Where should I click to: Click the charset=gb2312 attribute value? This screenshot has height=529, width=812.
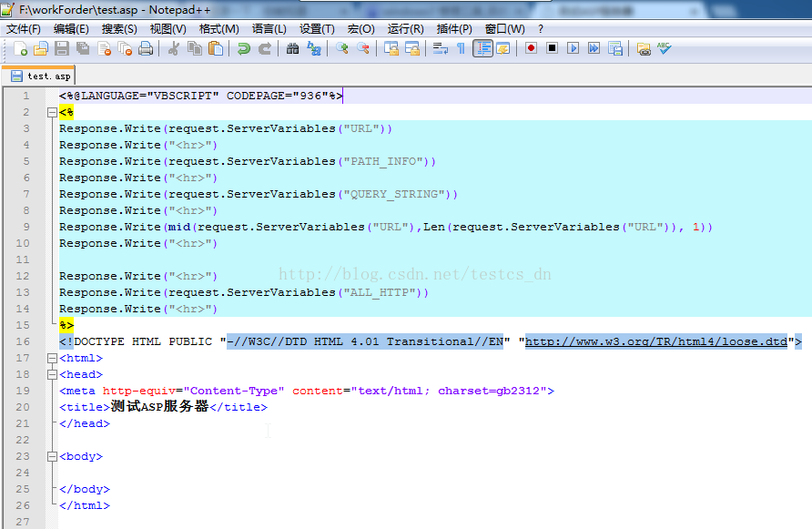[492, 391]
